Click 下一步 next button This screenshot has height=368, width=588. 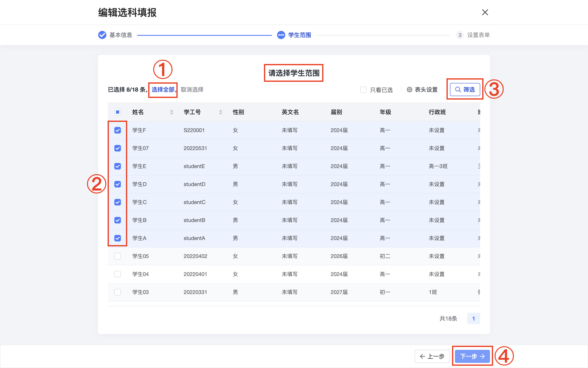tap(472, 356)
